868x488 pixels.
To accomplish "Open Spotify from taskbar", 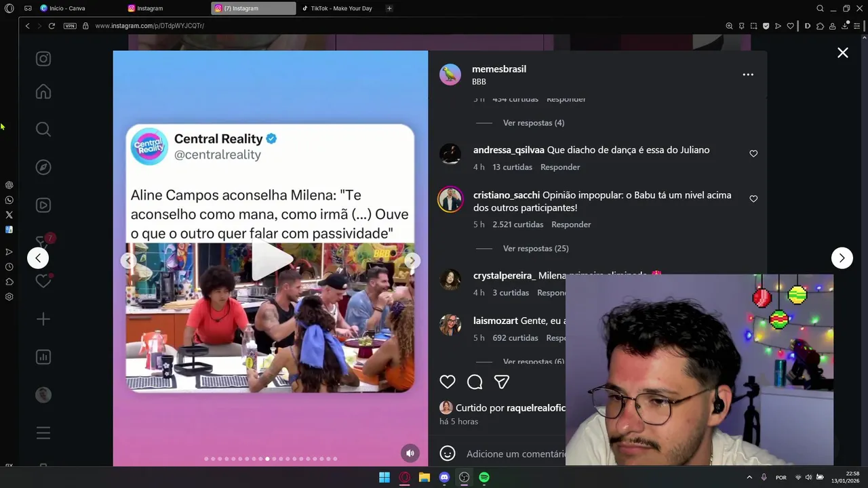I will click(484, 477).
